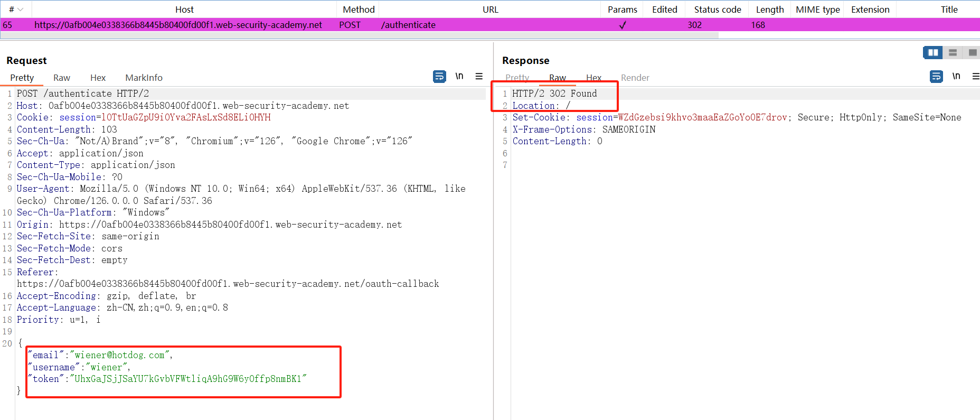Click Set-Cookie session response header
980x420 pixels.
(737, 117)
